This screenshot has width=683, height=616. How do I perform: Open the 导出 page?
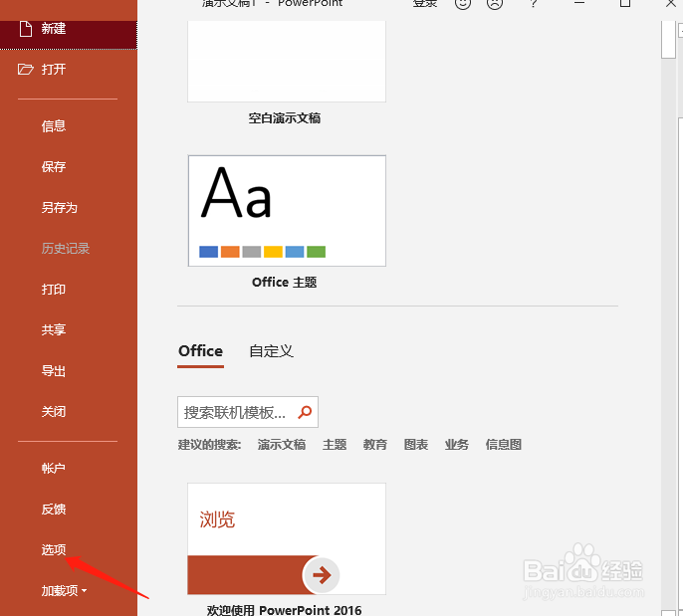(x=54, y=371)
